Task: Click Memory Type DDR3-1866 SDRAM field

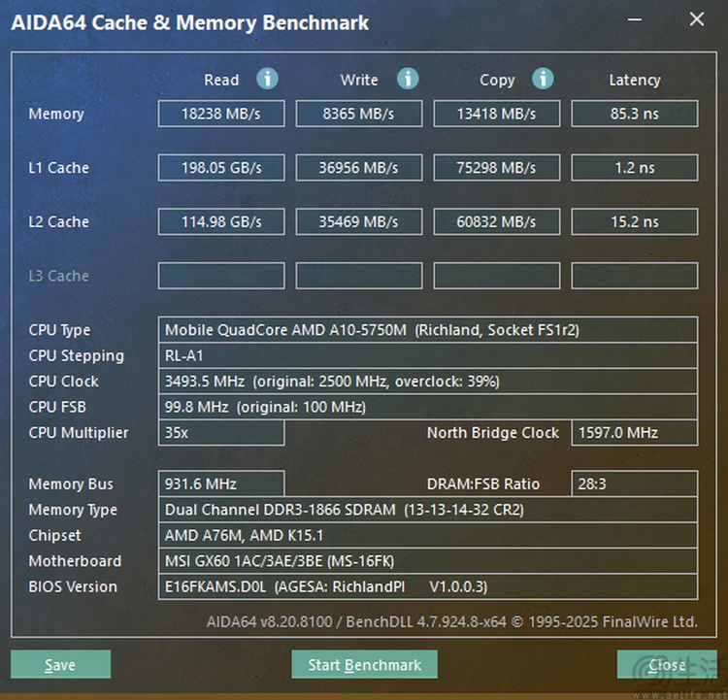Action: [x=428, y=510]
